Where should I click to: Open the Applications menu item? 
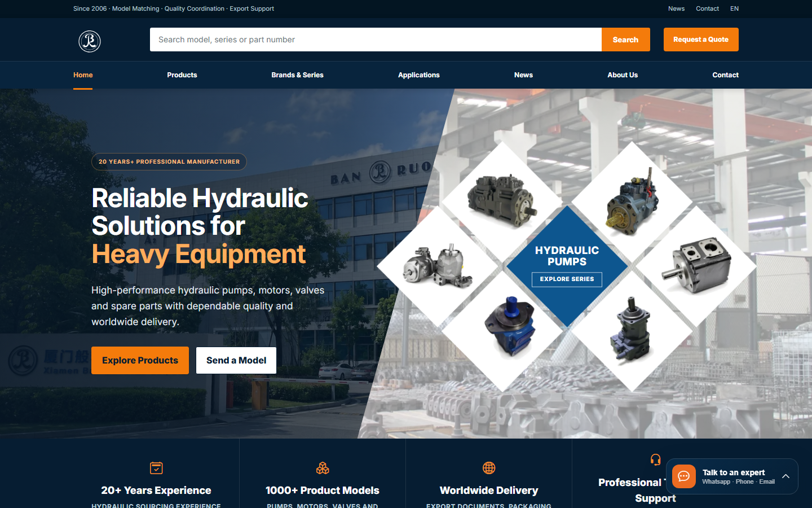(419, 75)
